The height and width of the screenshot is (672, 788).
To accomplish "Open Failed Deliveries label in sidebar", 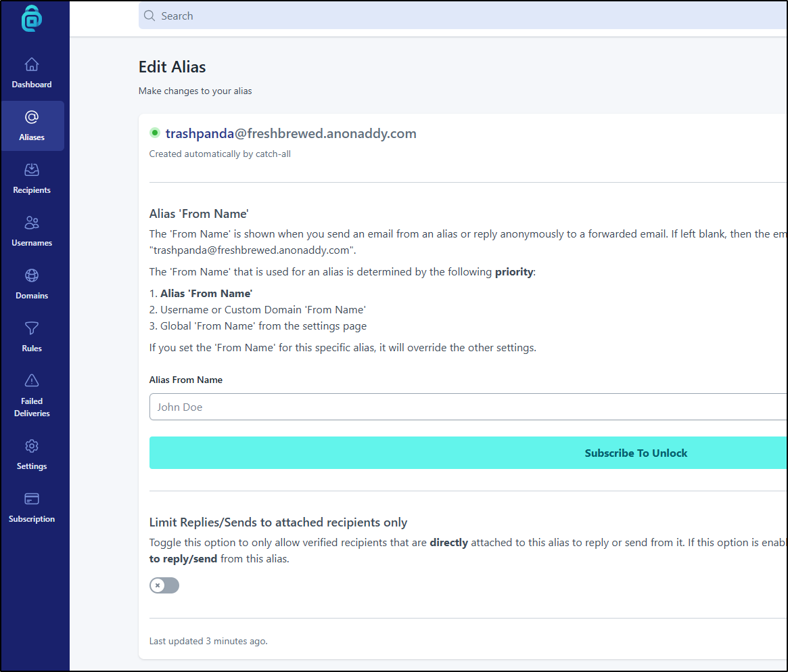I will [32, 407].
